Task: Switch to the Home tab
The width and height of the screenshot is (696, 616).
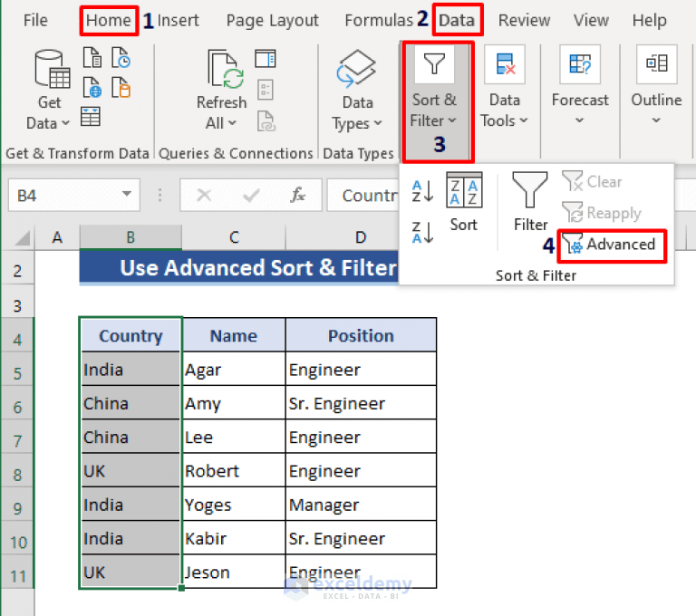Action: 109,20
